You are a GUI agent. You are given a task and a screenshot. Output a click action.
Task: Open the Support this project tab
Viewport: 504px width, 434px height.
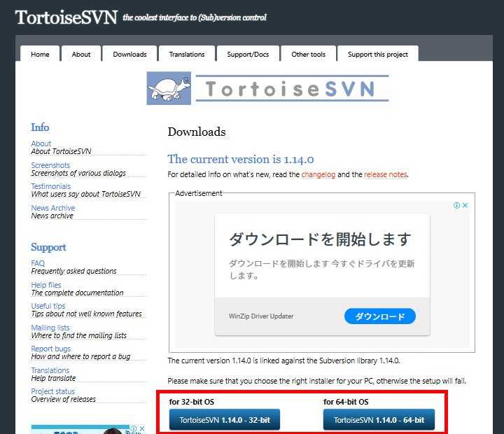[378, 54]
